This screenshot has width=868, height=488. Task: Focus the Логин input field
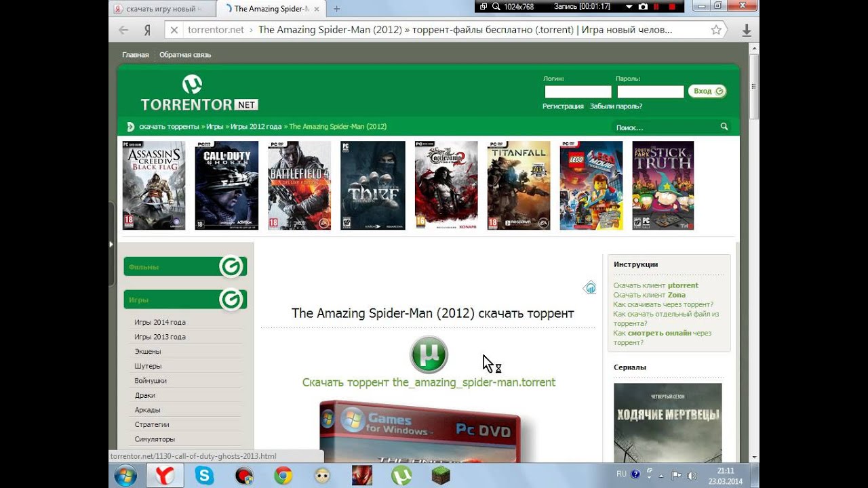click(x=578, y=91)
